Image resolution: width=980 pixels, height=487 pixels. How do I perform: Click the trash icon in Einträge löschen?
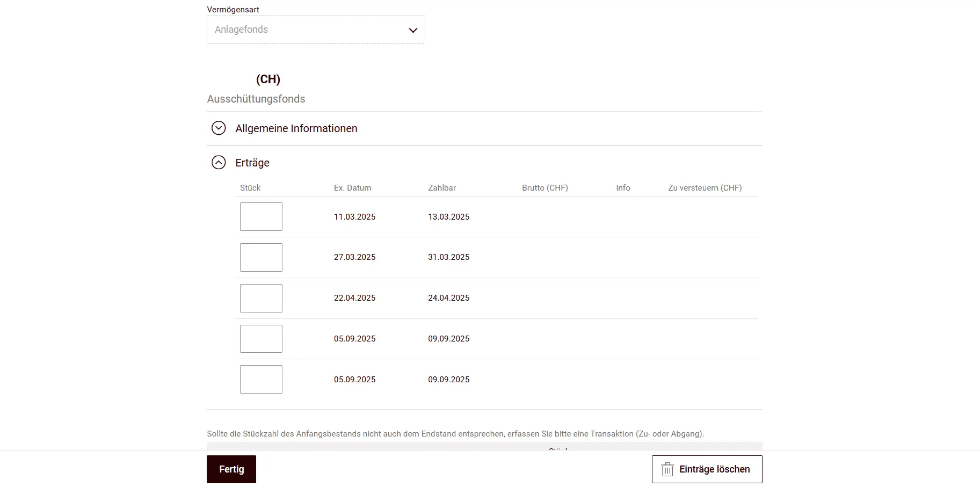click(667, 469)
